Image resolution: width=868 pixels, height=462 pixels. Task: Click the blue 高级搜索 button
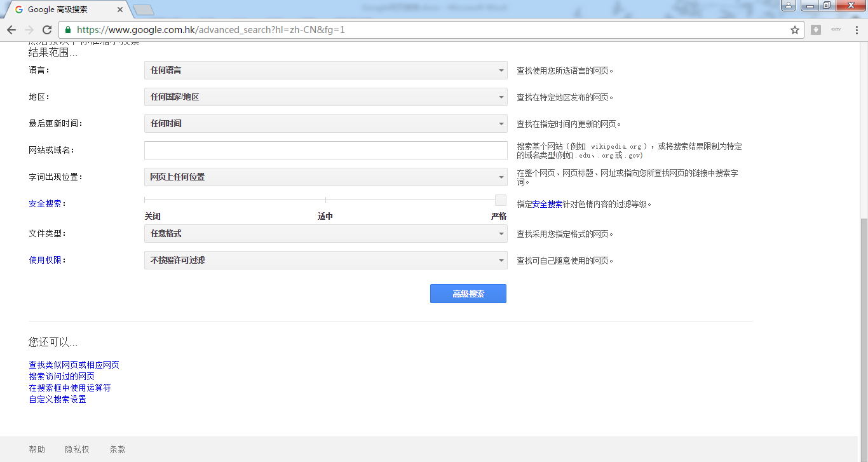point(468,294)
